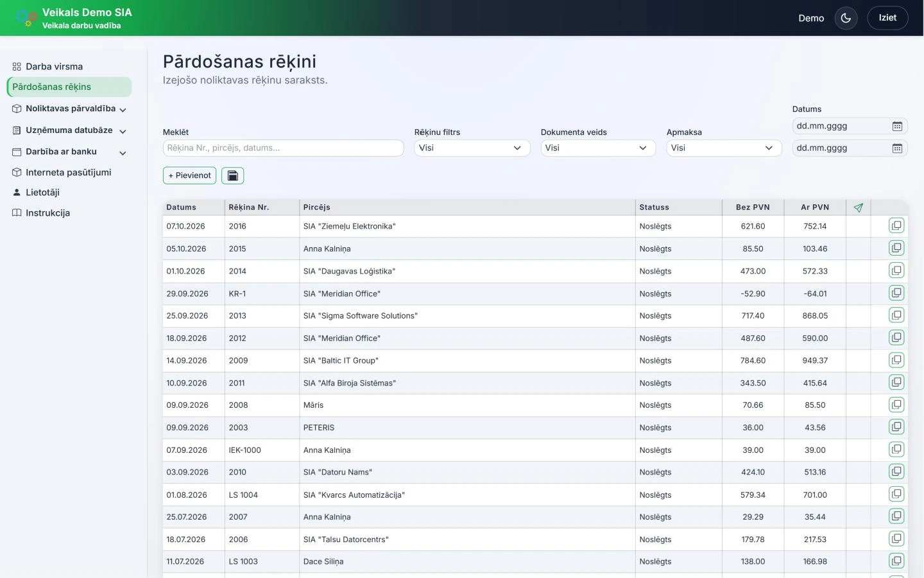The width and height of the screenshot is (924, 578).
Task: Click the save icon next to Pievienot
Action: coord(232,175)
